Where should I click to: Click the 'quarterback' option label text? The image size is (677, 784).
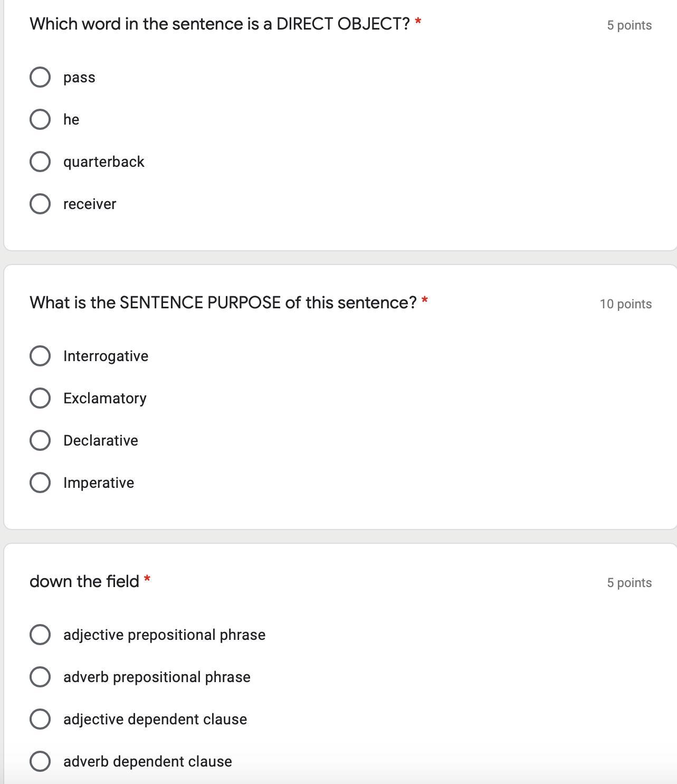coord(103,162)
